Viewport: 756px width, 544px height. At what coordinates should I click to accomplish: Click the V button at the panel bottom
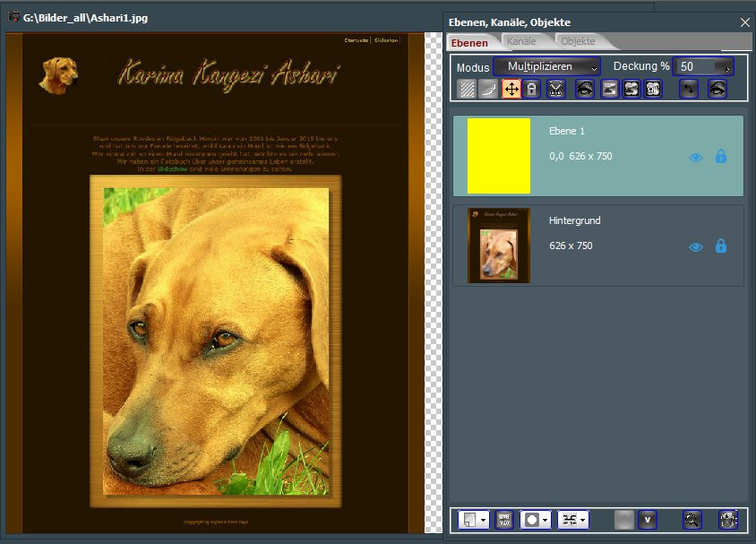coord(647,519)
